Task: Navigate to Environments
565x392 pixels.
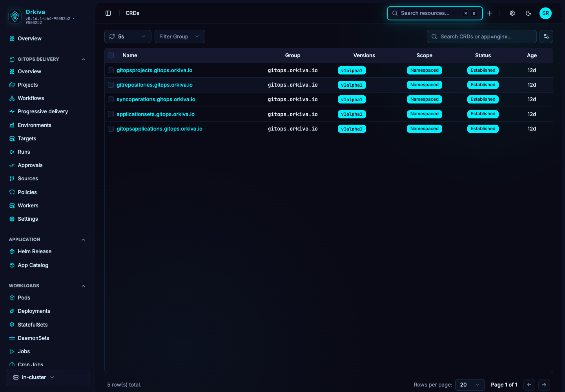Action: (35, 125)
